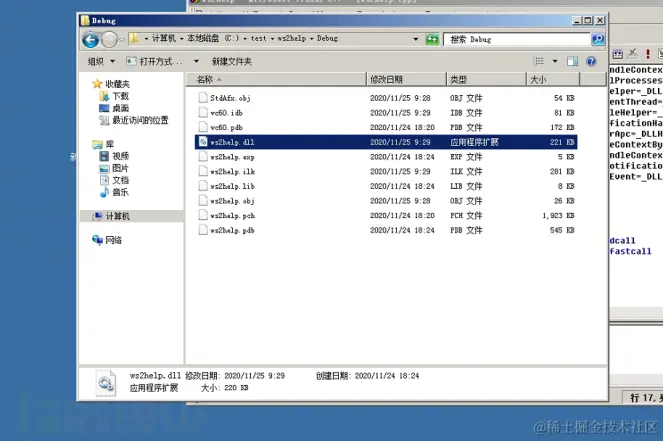Select 本地磁盘 (C:) breadcrumb segment
This screenshot has width=664, height=441.
point(213,39)
